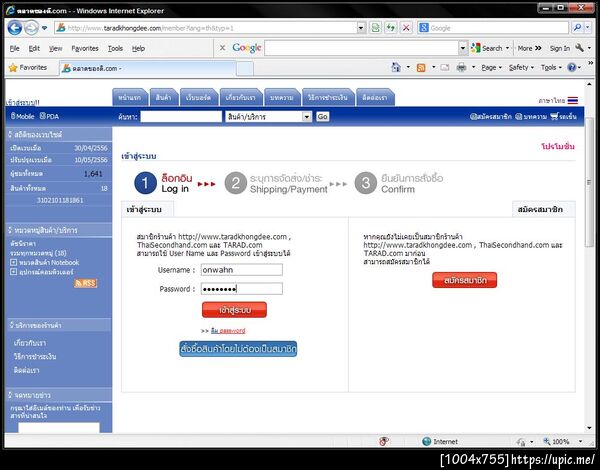Click the newsletter email input box

[x=59, y=427]
